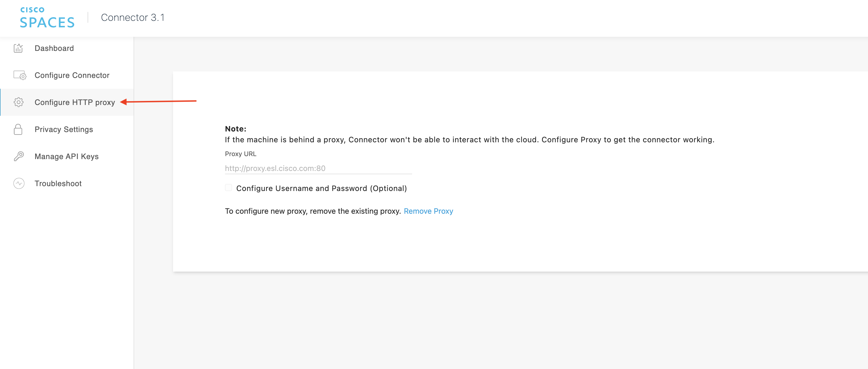Click the Dashboard chart icon

point(18,48)
